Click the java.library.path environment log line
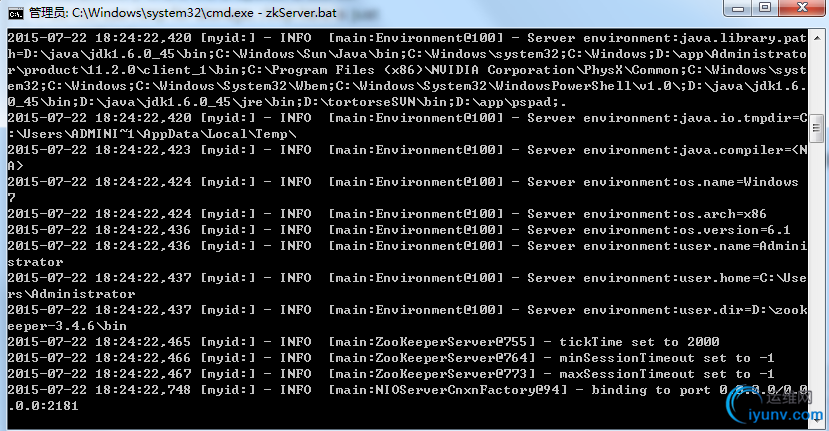 click(407, 38)
